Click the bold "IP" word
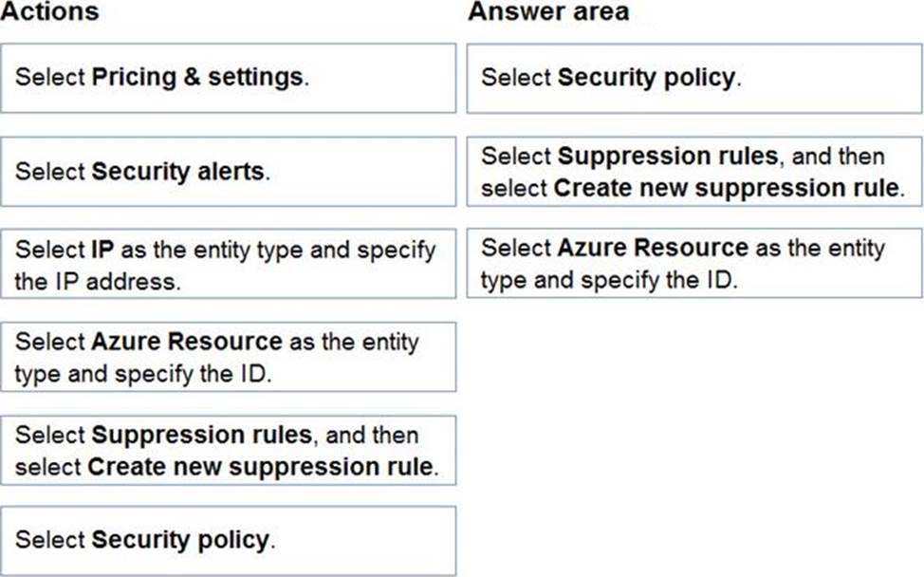 102,250
